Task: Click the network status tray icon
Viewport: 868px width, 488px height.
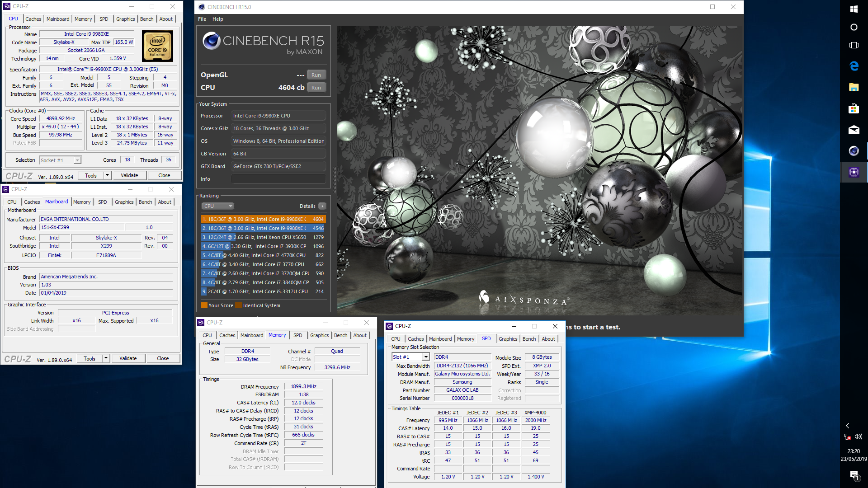Action: (x=848, y=436)
